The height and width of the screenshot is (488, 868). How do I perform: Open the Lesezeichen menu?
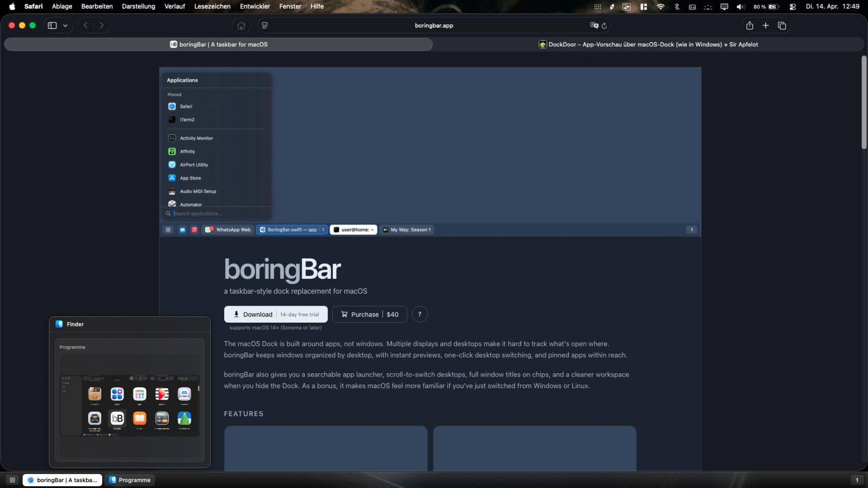point(212,6)
